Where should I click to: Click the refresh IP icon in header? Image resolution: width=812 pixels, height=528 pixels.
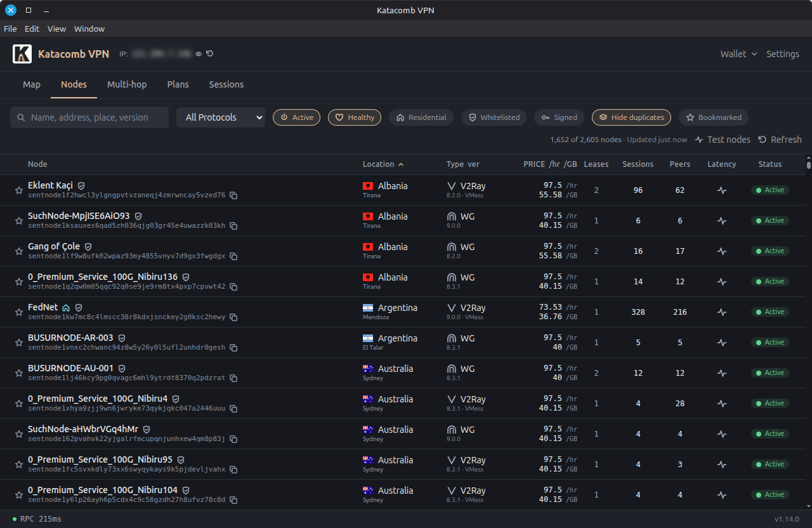click(x=209, y=53)
